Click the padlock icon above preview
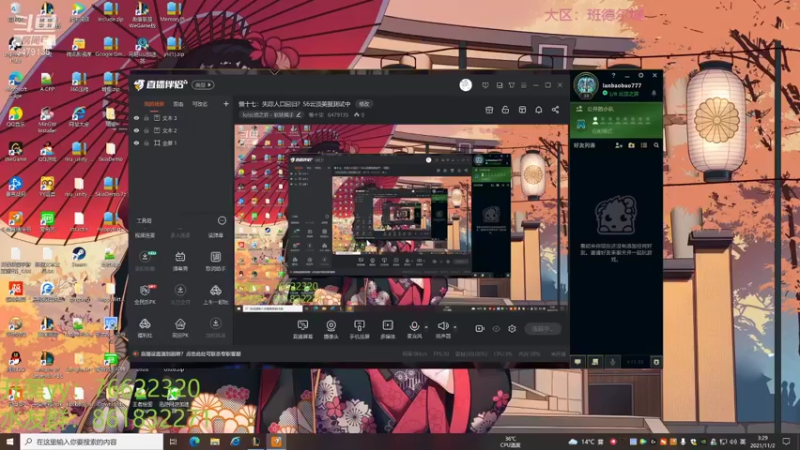This screenshot has height=450, width=800. tap(505, 110)
